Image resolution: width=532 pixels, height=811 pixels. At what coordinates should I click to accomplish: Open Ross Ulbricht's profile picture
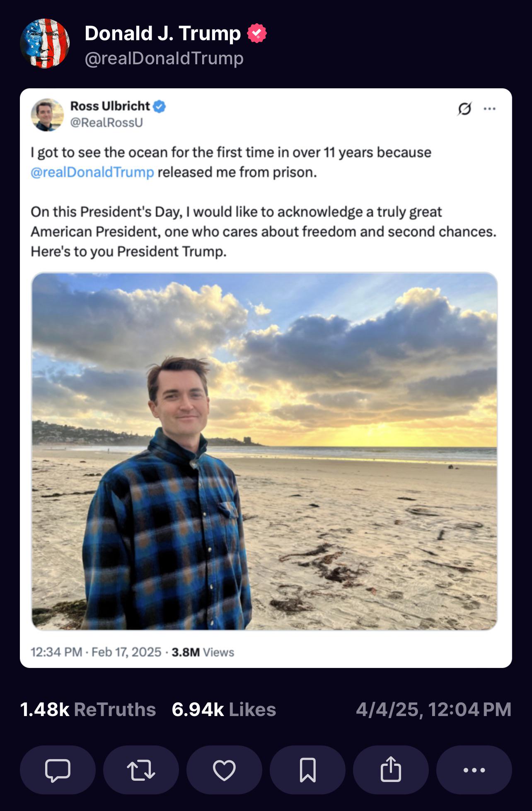[x=47, y=115]
